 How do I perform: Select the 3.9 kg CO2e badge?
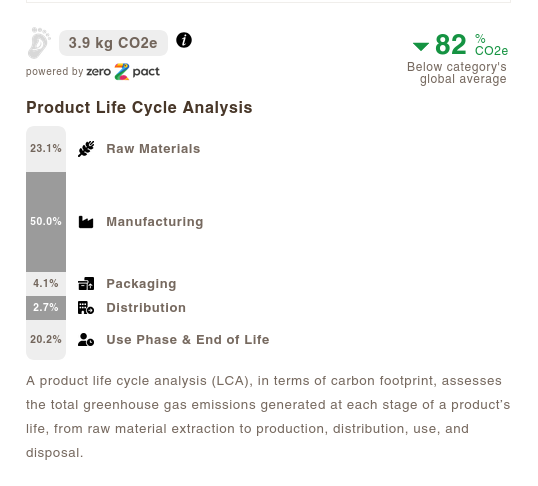coord(113,43)
